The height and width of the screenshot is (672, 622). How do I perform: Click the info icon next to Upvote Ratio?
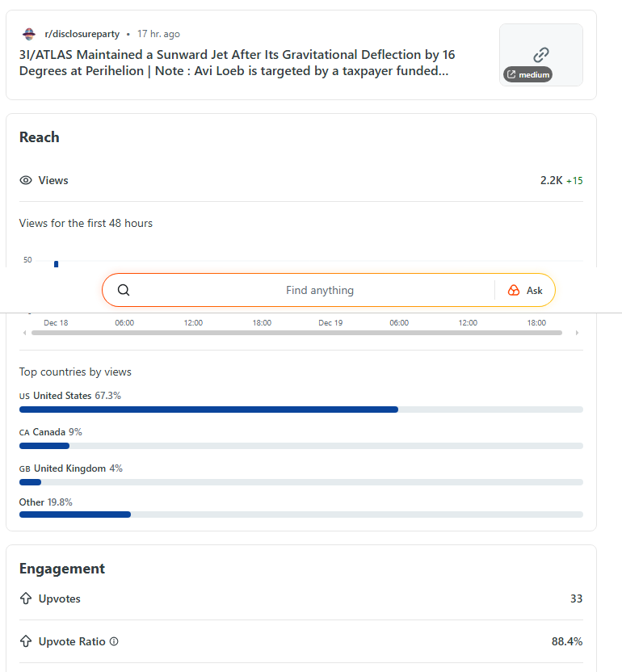point(114,641)
